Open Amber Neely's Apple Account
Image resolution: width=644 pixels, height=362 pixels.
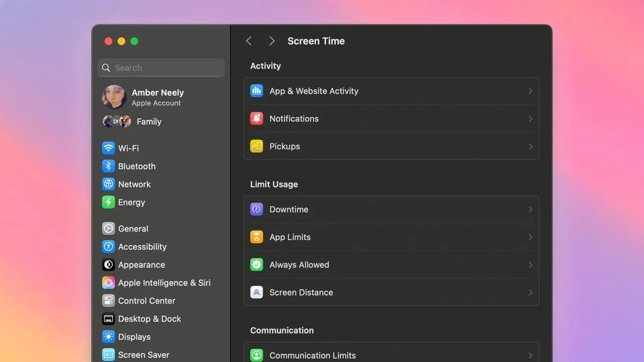pos(158,97)
